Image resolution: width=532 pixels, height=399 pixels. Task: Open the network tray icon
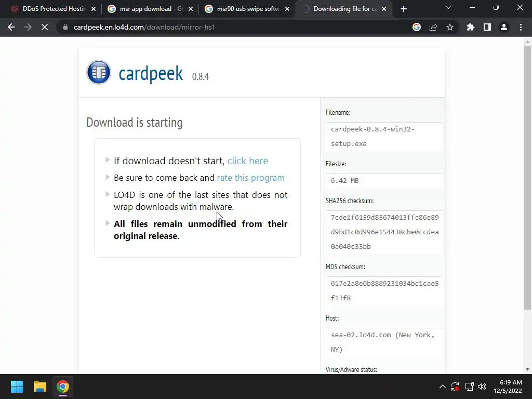469,387
